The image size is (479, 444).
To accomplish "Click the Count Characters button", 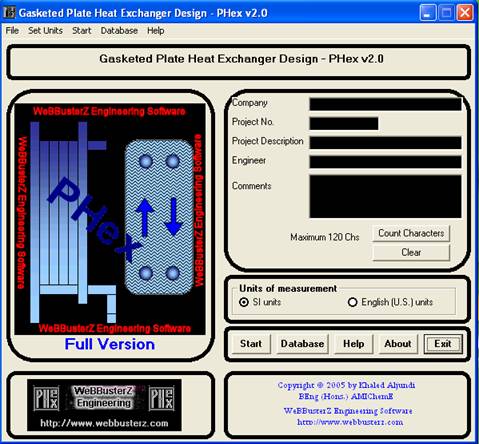I will (x=411, y=233).
